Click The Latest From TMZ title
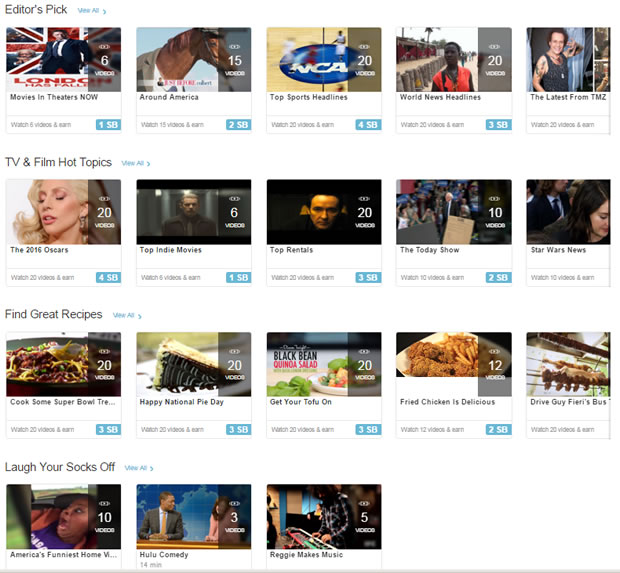The image size is (620, 573). tap(568, 97)
